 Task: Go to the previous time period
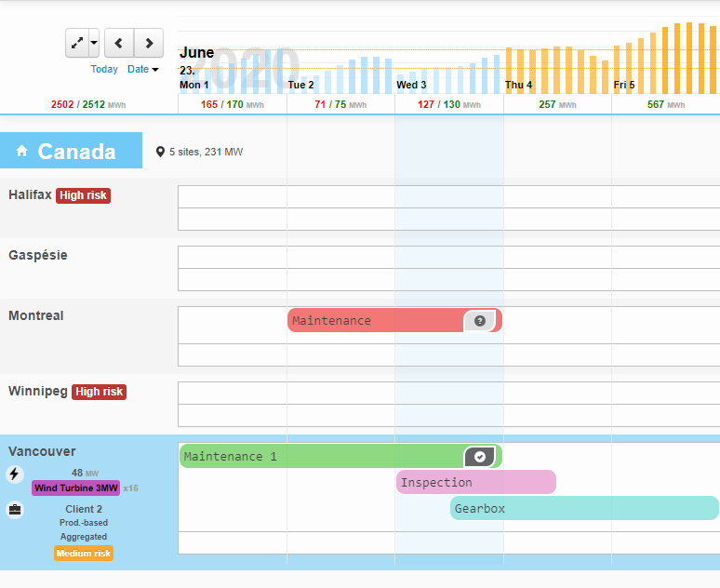click(x=119, y=43)
